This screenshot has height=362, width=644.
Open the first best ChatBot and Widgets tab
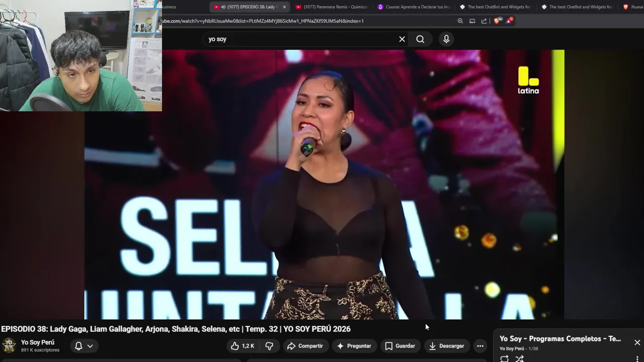(x=496, y=7)
